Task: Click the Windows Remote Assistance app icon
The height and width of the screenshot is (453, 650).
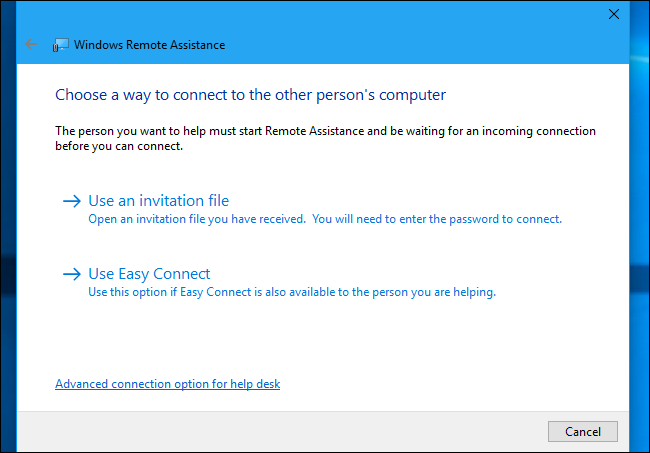Action: pos(61,45)
